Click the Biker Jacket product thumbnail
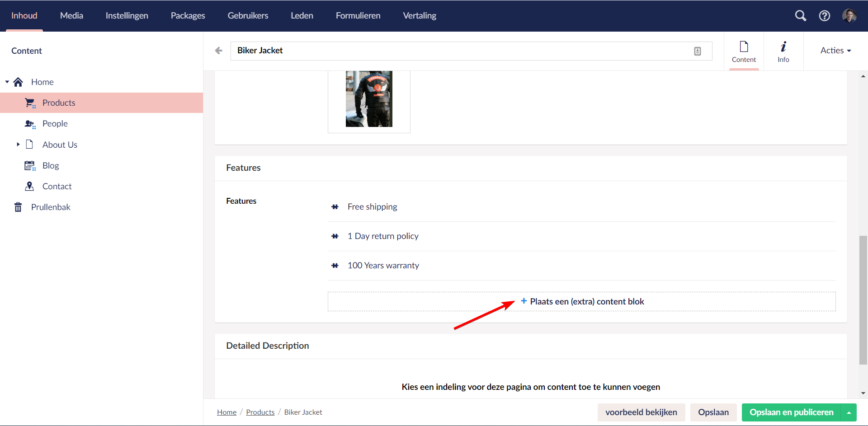 368,98
